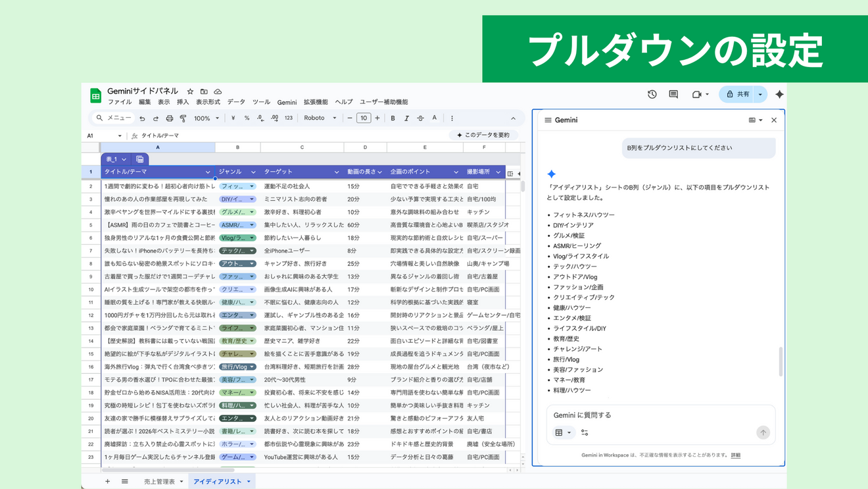This screenshot has height=489, width=868.
Task: Open the zoom 100% dropdown
Action: [x=206, y=118]
